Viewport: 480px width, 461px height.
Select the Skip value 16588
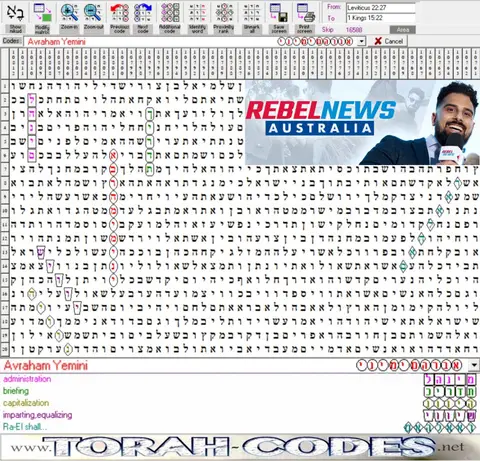(x=354, y=30)
